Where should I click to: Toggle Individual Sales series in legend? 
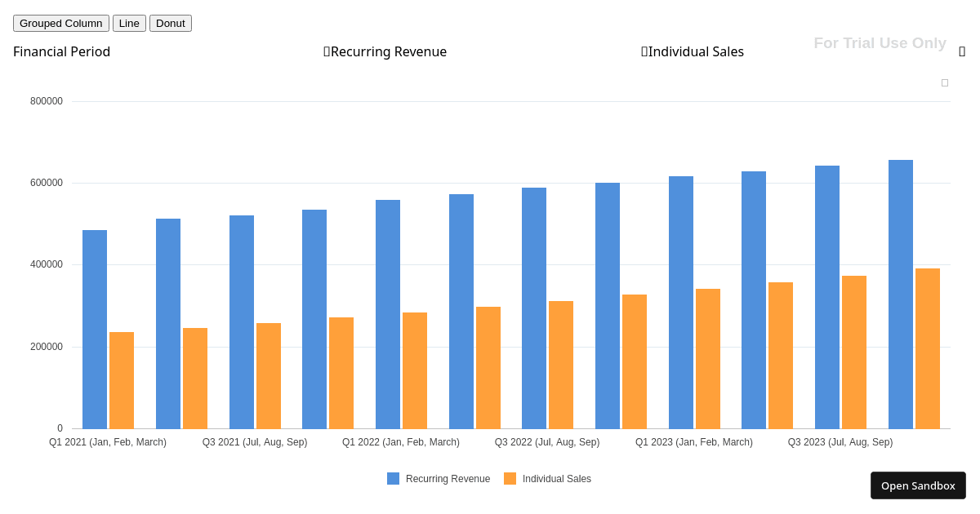pyautogui.click(x=548, y=479)
